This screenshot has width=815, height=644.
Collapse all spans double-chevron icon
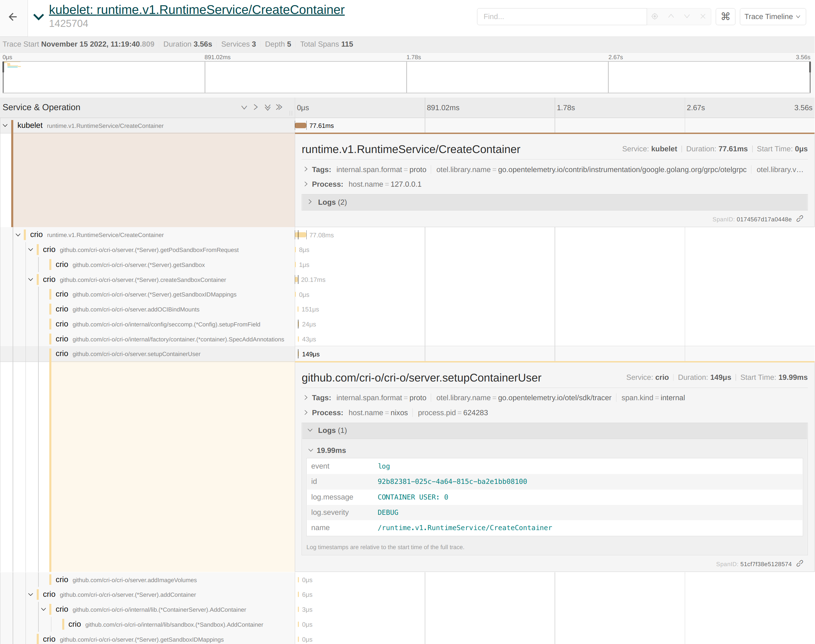(x=279, y=107)
